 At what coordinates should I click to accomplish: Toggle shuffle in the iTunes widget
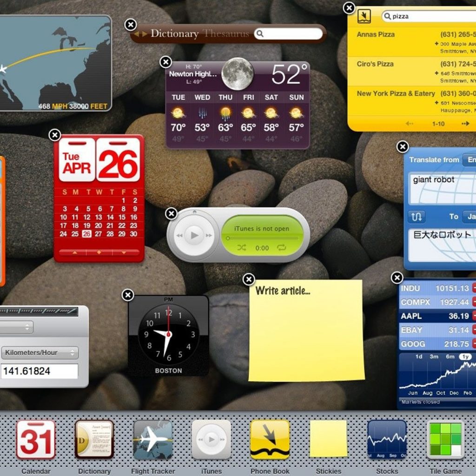point(242,248)
